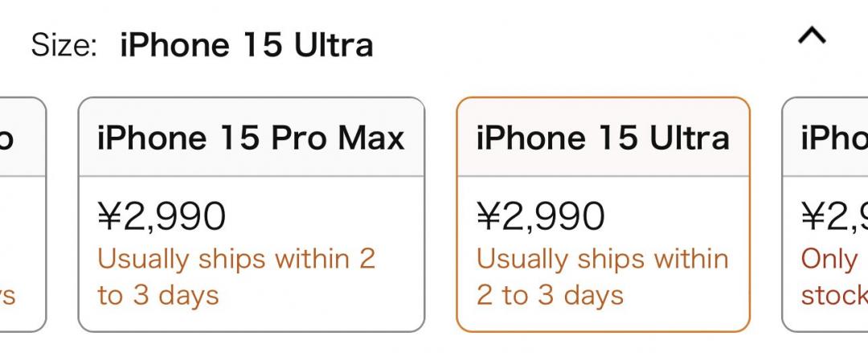868x353 pixels.
Task: Click the cut-off shipping text on left-edge card
Action: pyautogui.click(x=8, y=295)
